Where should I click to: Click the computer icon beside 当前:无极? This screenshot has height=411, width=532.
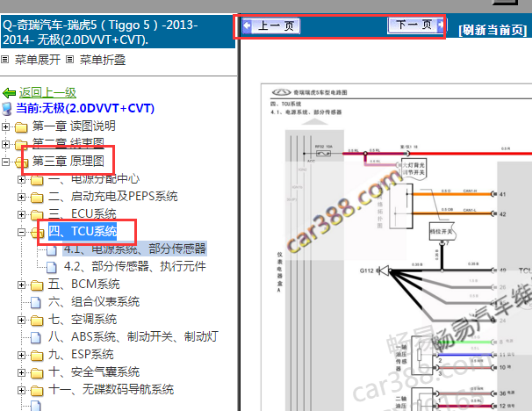[7, 109]
